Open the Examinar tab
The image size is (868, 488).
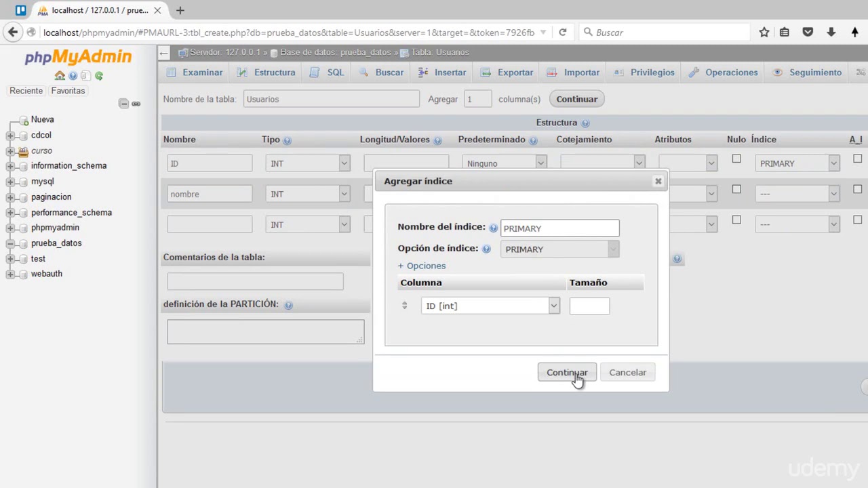click(x=194, y=73)
